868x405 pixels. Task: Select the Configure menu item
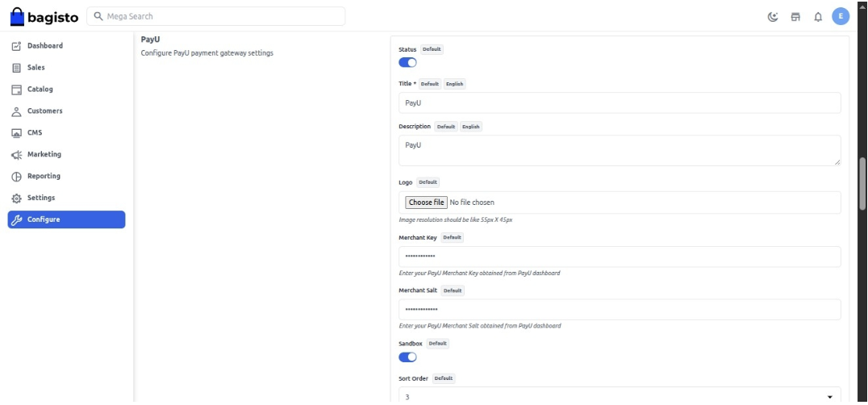[66, 219]
